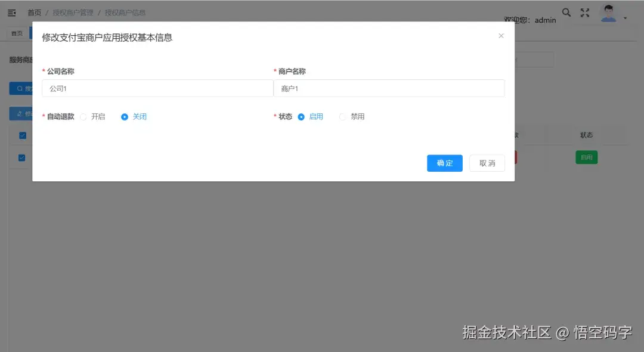Switch to the 首页 tab
This screenshot has height=352, width=644.
coord(16,33)
